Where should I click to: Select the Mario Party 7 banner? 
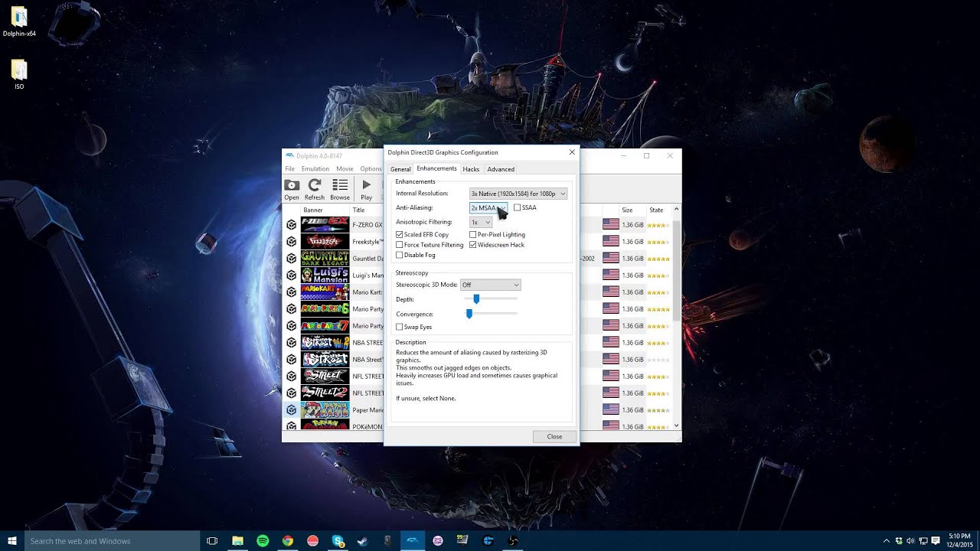(x=325, y=325)
